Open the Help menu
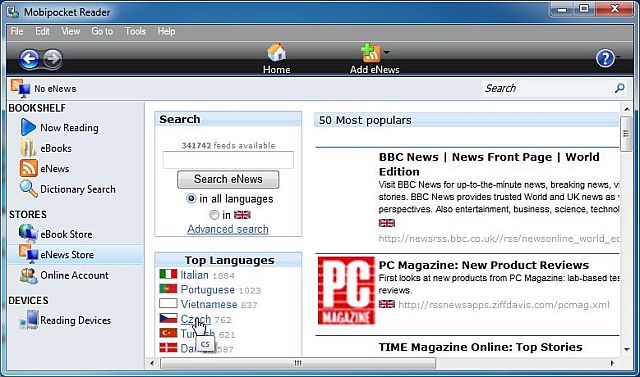 166,31
